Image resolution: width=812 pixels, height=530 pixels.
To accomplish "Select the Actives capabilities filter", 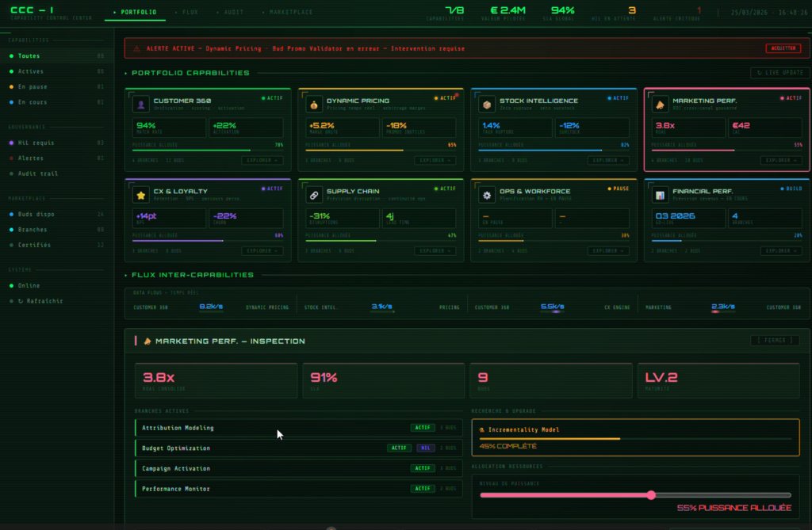I will (x=31, y=71).
